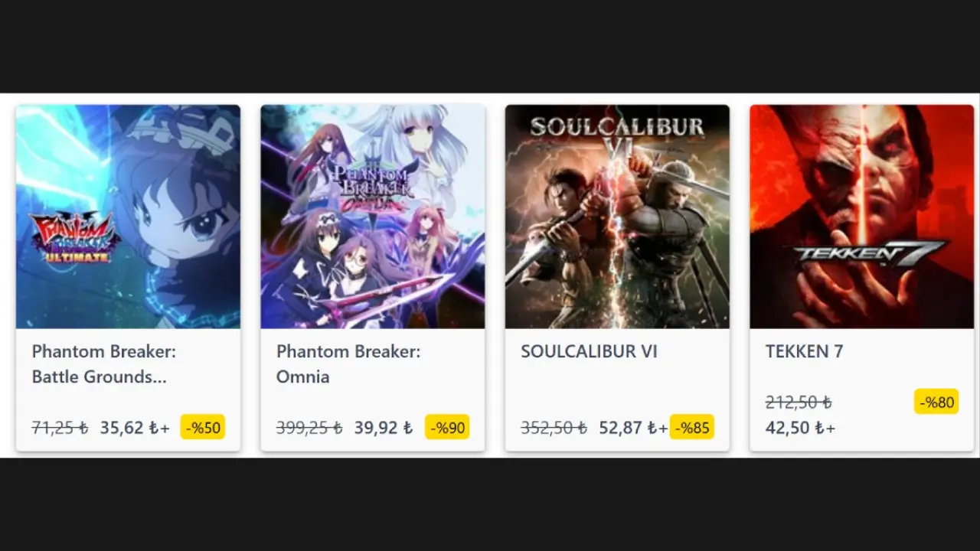980x551 pixels.
Task: Open the Phantom Breaker: Omnia title link
Action: pos(348,364)
